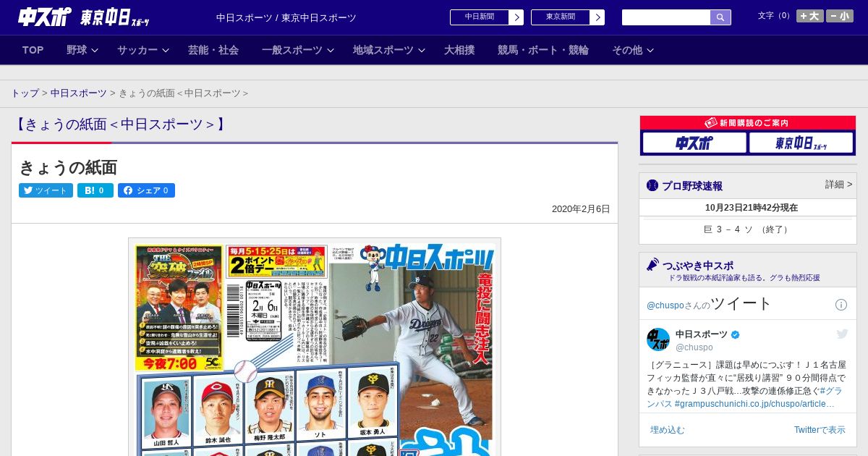This screenshot has height=456, width=868.
Task: Expand the サッカー navigation menu
Action: (143, 50)
